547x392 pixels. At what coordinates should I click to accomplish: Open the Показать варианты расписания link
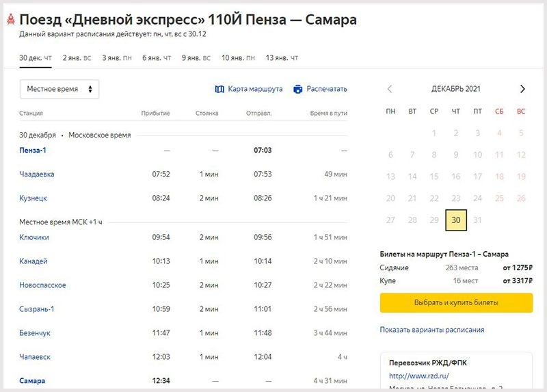432,330
